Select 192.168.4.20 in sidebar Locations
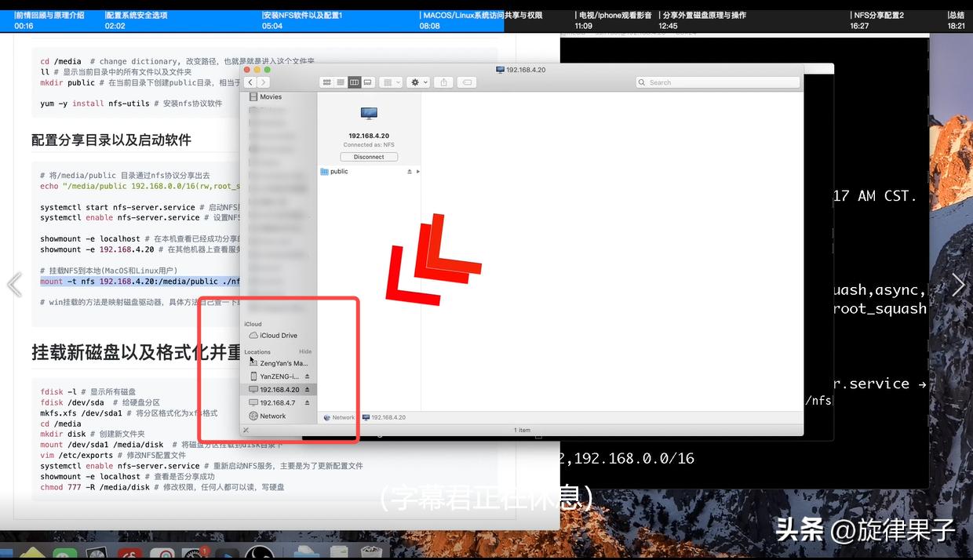 [274, 389]
